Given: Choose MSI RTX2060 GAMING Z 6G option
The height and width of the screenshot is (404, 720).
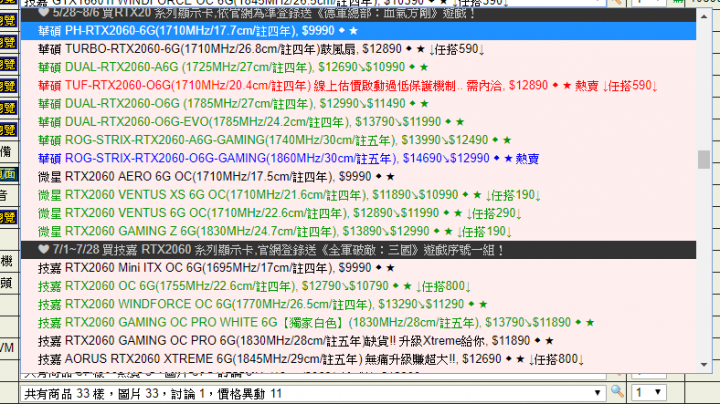Looking at the screenshot, I should pos(358,231).
